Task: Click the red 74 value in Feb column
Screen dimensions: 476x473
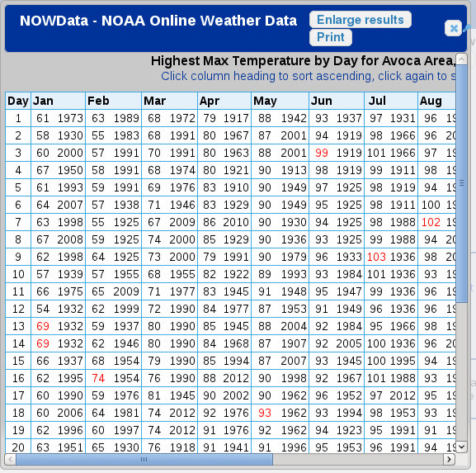Action: point(98,378)
